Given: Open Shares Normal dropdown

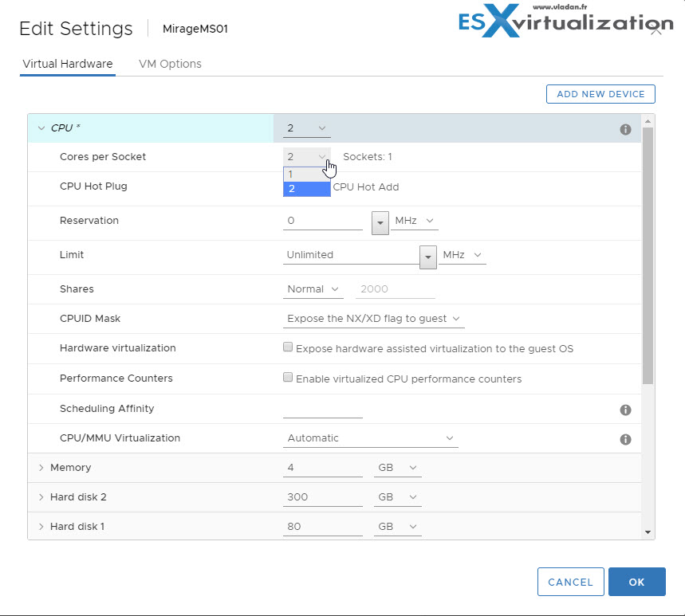Looking at the screenshot, I should [x=313, y=289].
